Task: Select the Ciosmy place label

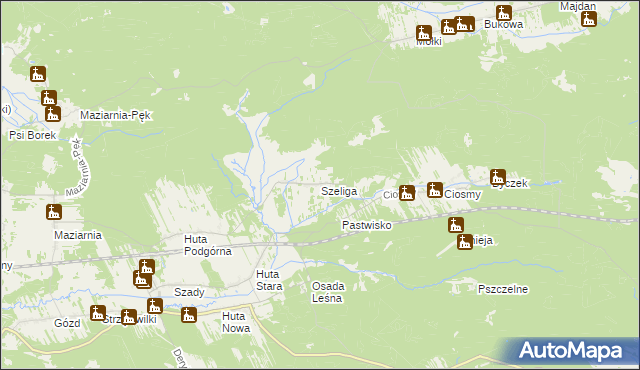Action: click(x=462, y=195)
